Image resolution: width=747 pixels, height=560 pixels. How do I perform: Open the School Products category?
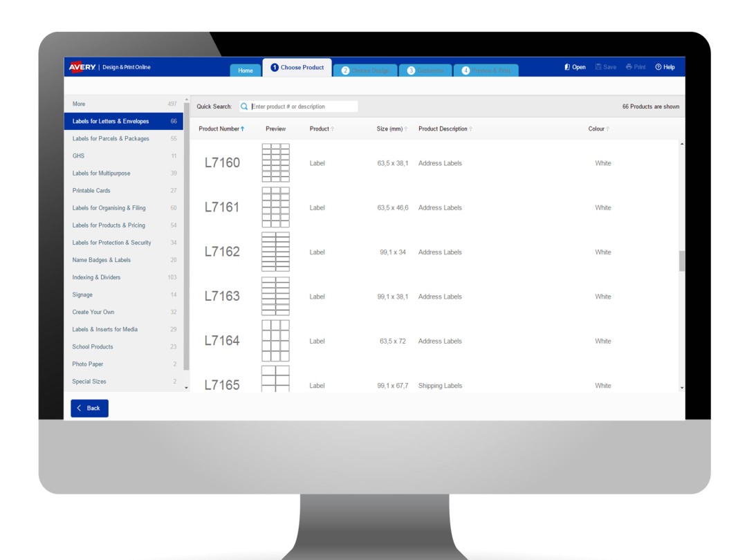(x=124, y=346)
